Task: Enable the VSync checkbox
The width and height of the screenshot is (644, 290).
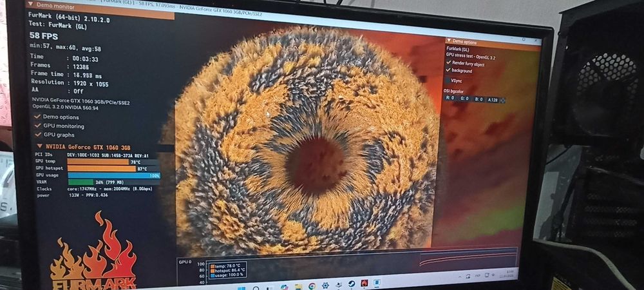Action: pos(448,81)
